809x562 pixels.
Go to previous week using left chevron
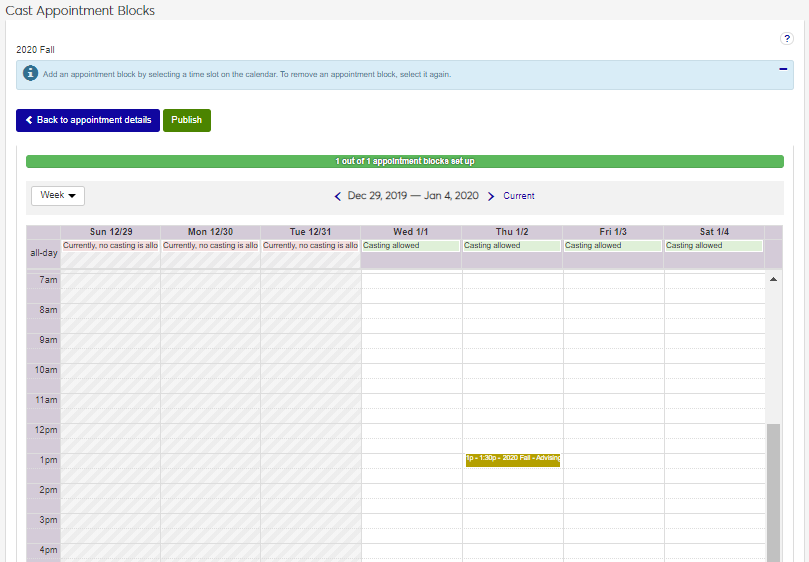tap(338, 196)
